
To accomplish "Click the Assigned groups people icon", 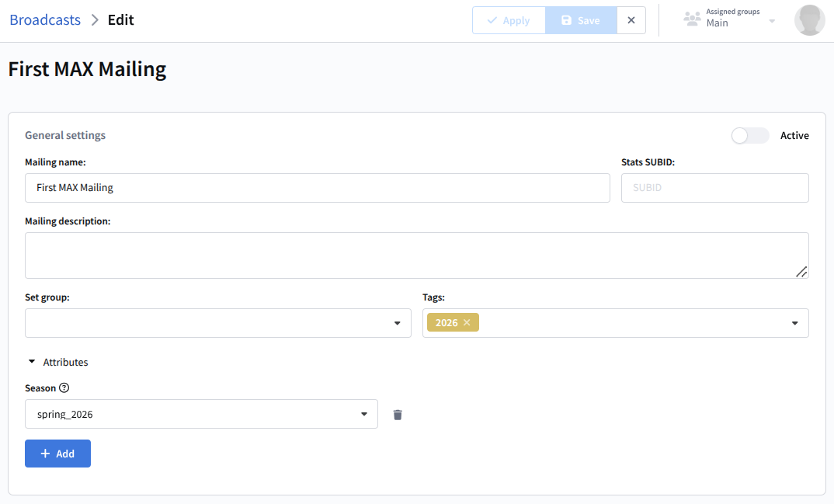I will (691, 19).
